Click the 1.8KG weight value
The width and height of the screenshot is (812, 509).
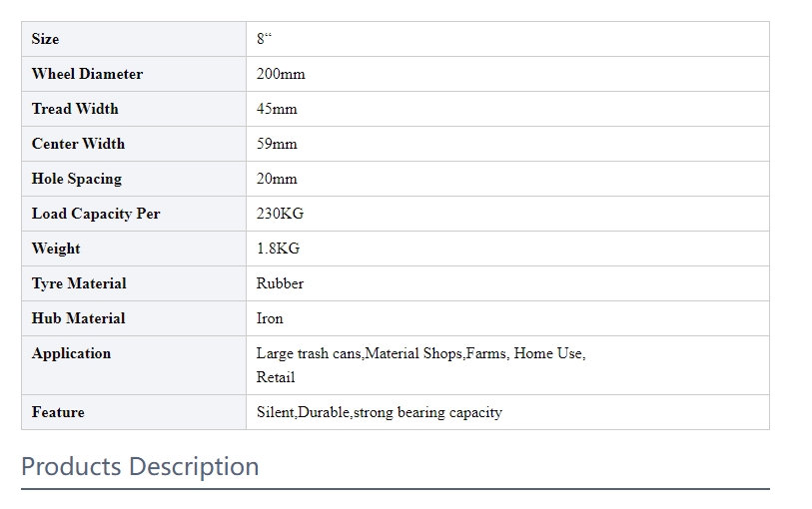pos(278,249)
